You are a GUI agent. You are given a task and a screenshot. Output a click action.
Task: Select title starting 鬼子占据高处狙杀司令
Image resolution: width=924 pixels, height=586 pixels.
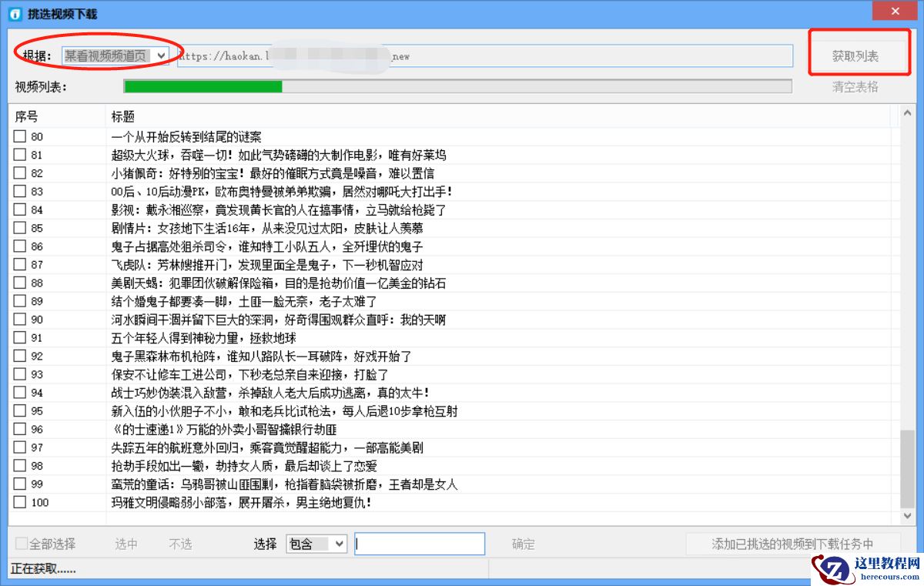coord(266,246)
